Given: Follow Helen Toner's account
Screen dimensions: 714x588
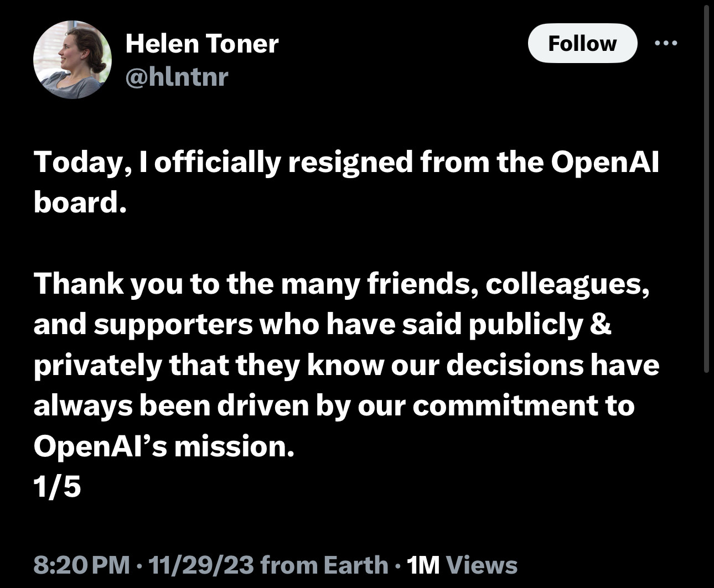Looking at the screenshot, I should [582, 43].
